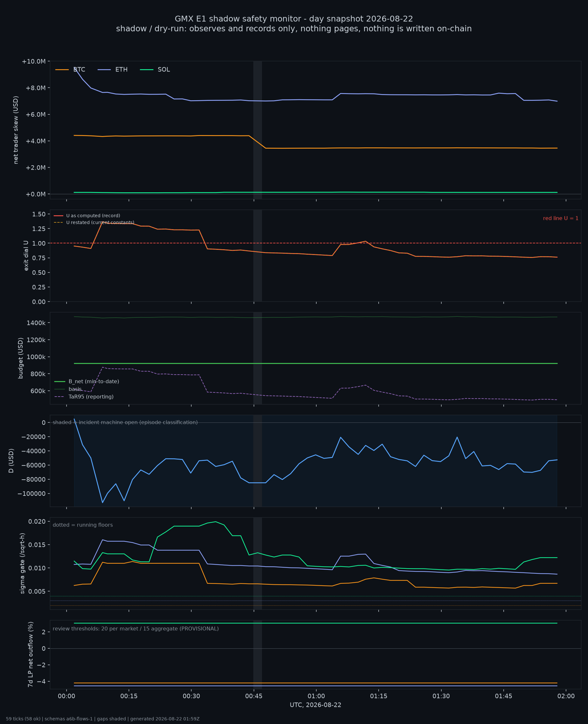588x724 pixels.
Task: Select legend entry 'TaR95 (reporting)'
Action: tap(84, 397)
